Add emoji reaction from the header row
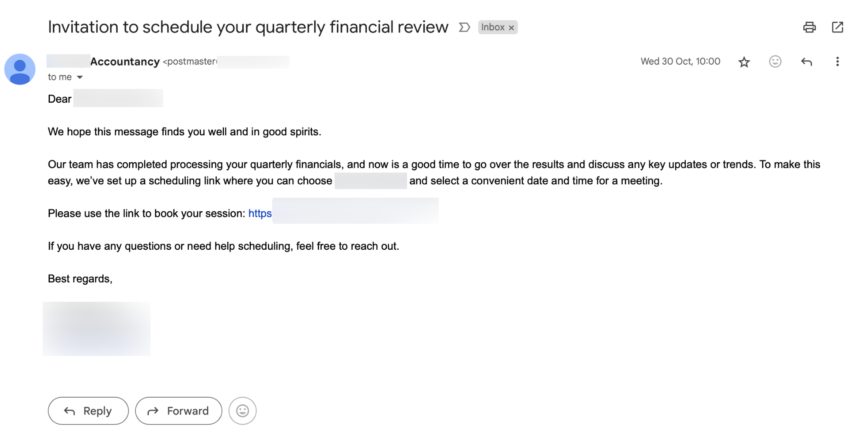The image size is (868, 431). click(x=775, y=62)
